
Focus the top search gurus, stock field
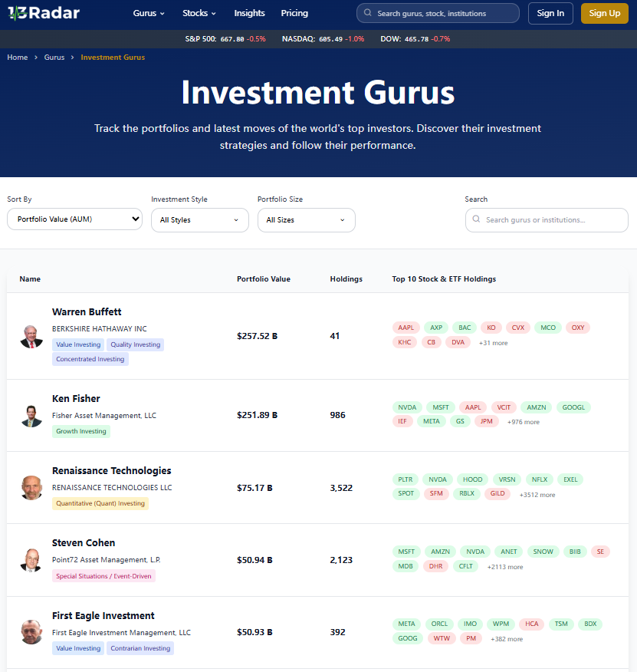(438, 13)
